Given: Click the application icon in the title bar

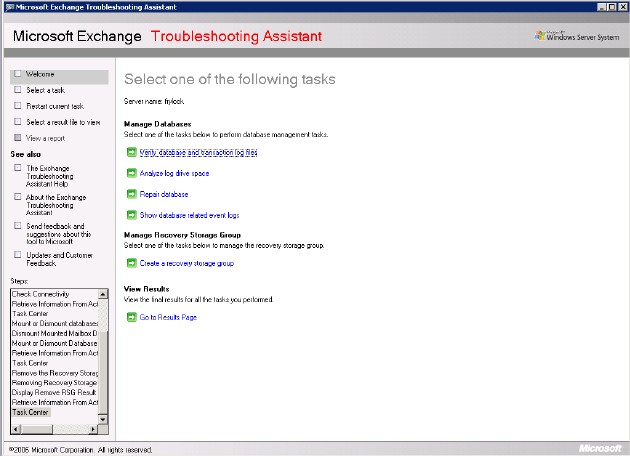Looking at the screenshot, I should click(10, 7).
